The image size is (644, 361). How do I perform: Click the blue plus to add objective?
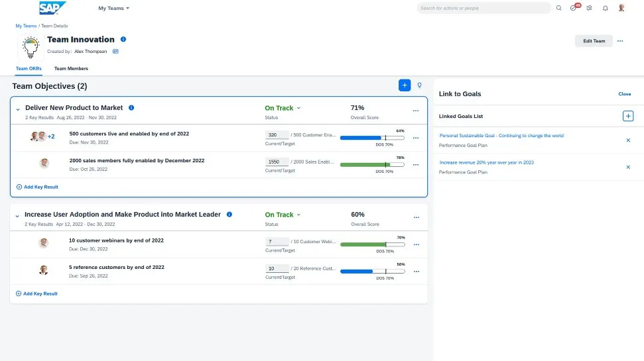coord(405,85)
